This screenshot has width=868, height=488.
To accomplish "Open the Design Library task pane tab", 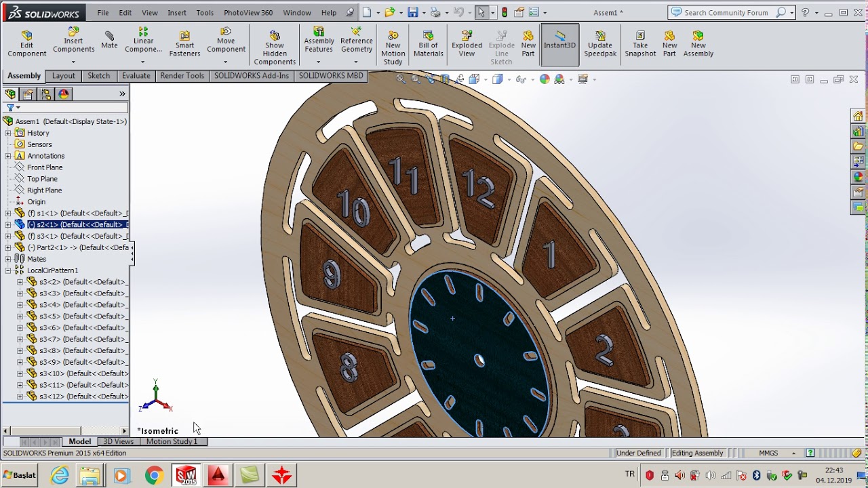I will 859,131.
